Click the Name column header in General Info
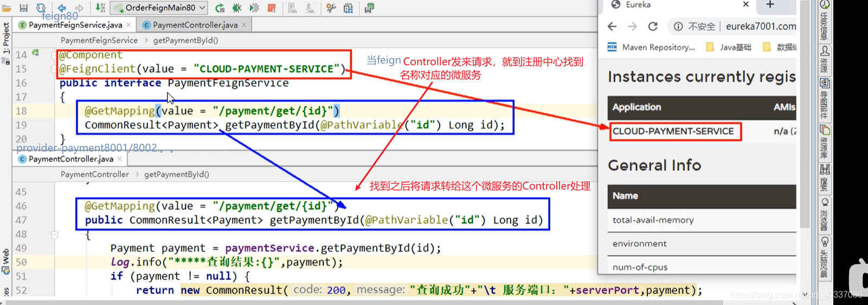Screen dimensions: 868x305 [625, 196]
